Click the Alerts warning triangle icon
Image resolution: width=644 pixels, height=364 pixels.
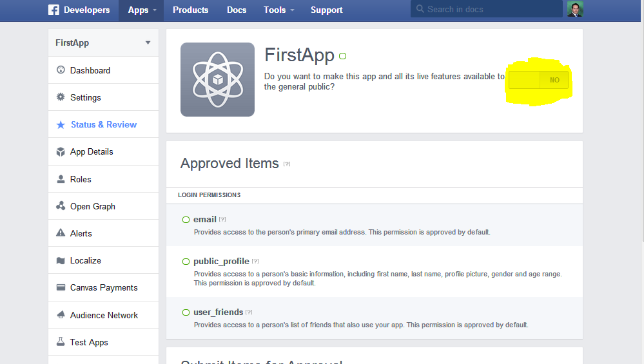tap(61, 233)
